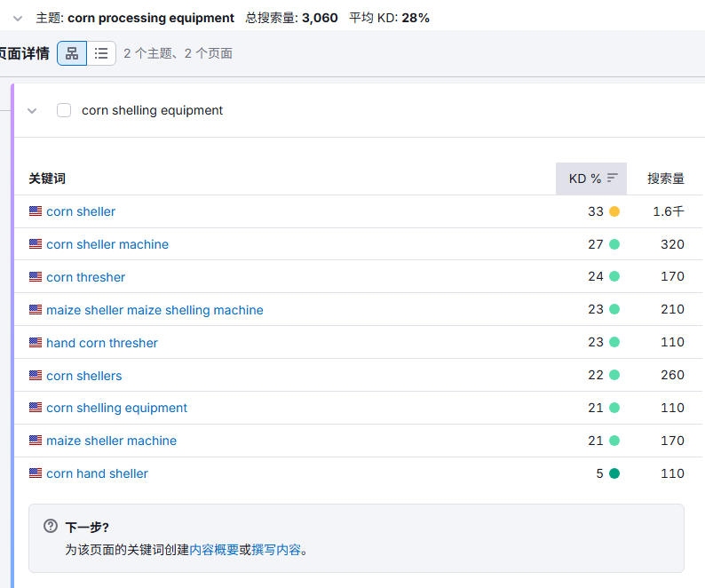The image size is (705, 588).
Task: Click the 平均 KD 28% value
Action: click(416, 18)
